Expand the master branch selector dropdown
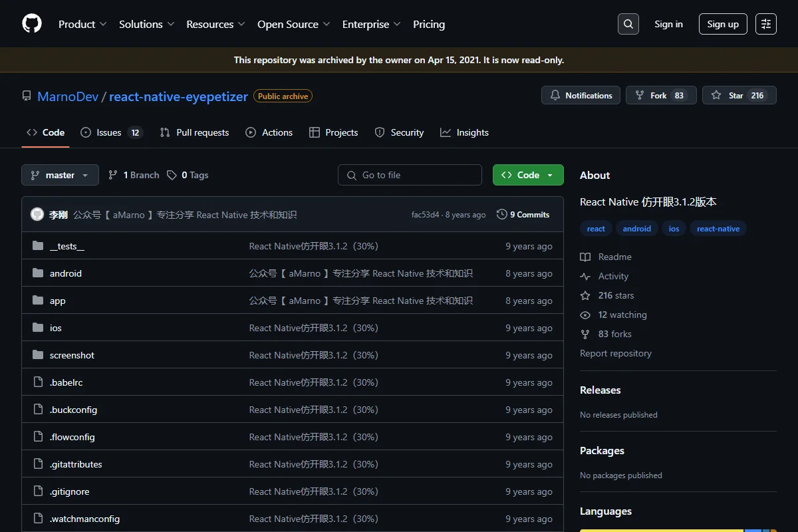This screenshot has width=798, height=532. coord(61,175)
